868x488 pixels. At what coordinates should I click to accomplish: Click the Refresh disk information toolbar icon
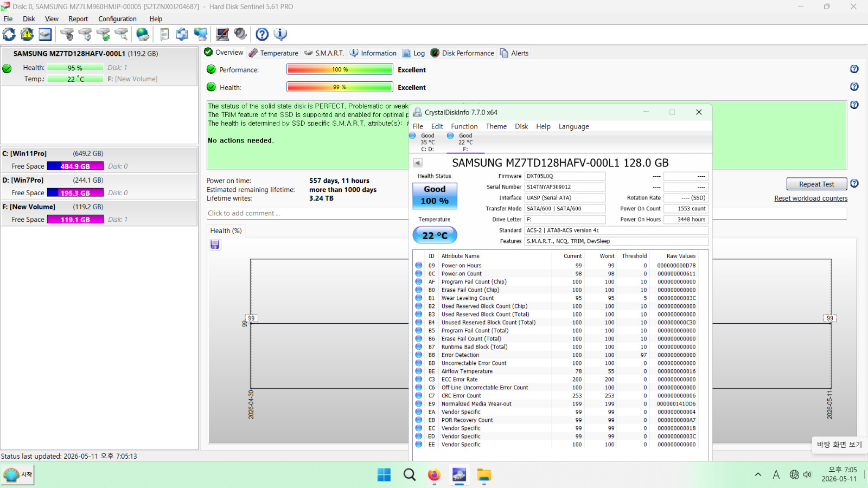9,34
